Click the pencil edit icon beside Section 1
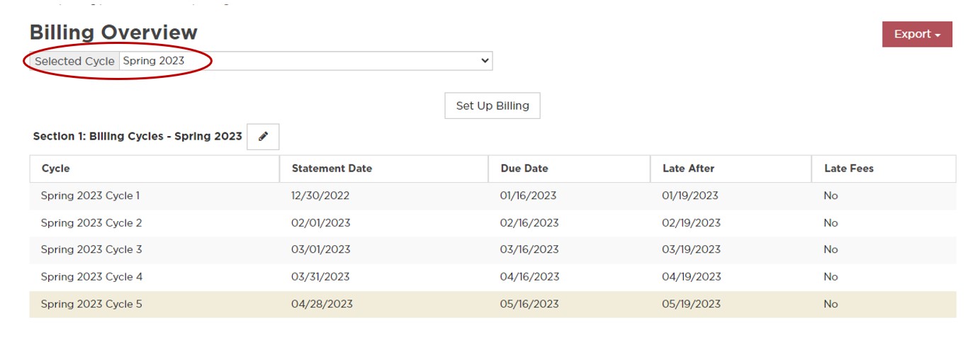Viewport: 980px width, 340px height. coord(263,137)
